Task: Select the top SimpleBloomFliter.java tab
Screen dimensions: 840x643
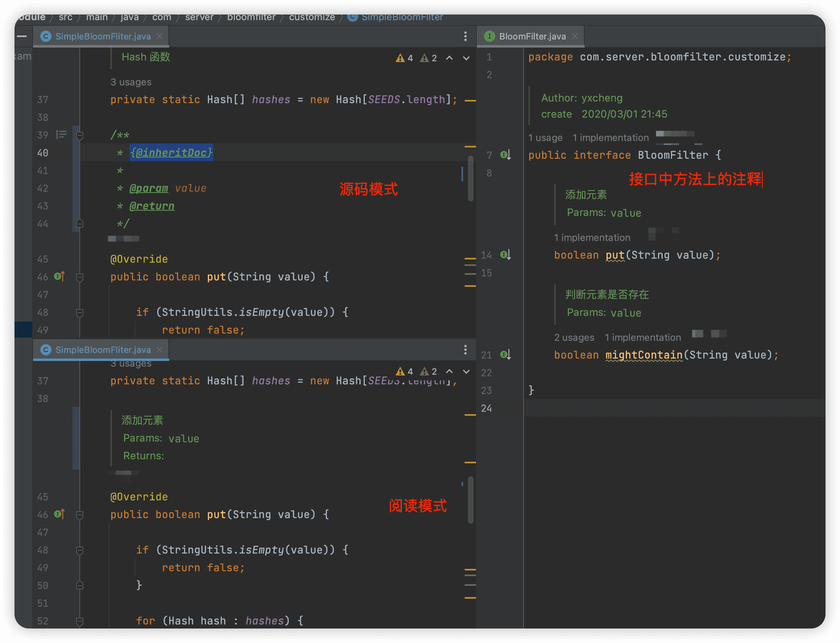Action: (103, 36)
